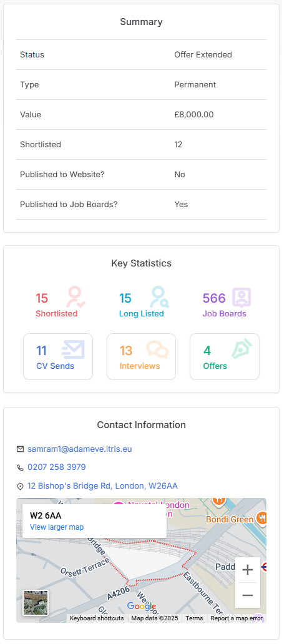Screen dimensions: 282x644
Task: Select the Bondi Green restaurant marker
Action: click(261, 517)
